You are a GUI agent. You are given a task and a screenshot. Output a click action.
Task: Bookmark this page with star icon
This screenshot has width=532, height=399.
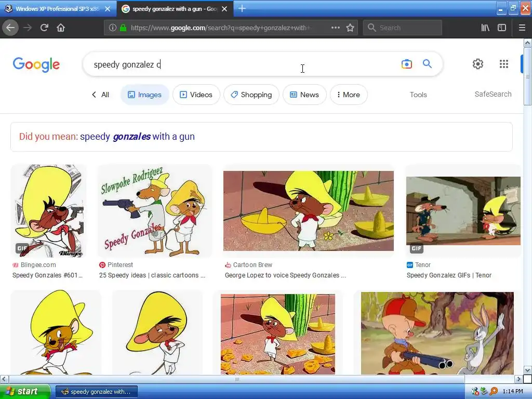coord(350,28)
